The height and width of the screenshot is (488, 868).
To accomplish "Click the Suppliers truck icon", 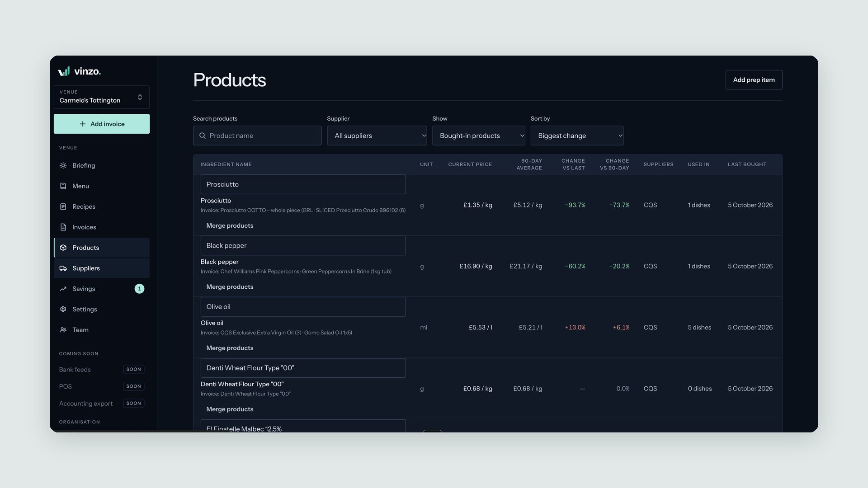I will click(x=63, y=268).
